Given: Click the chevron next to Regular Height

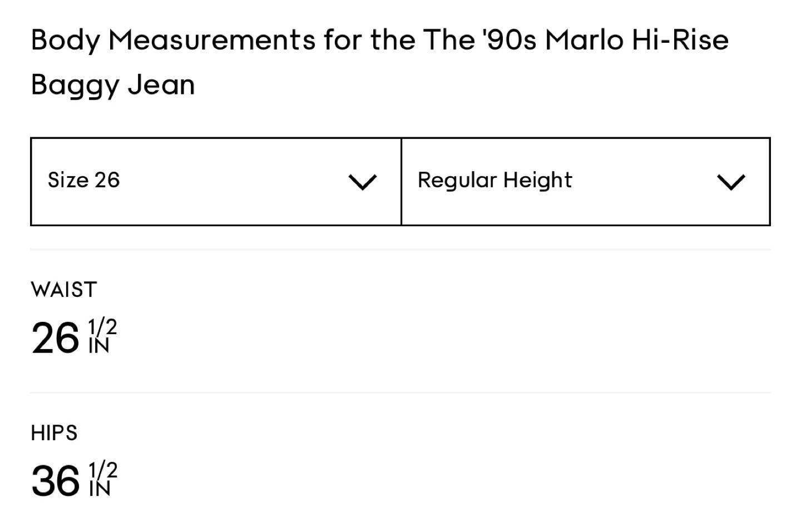Looking at the screenshot, I should coord(731,182).
